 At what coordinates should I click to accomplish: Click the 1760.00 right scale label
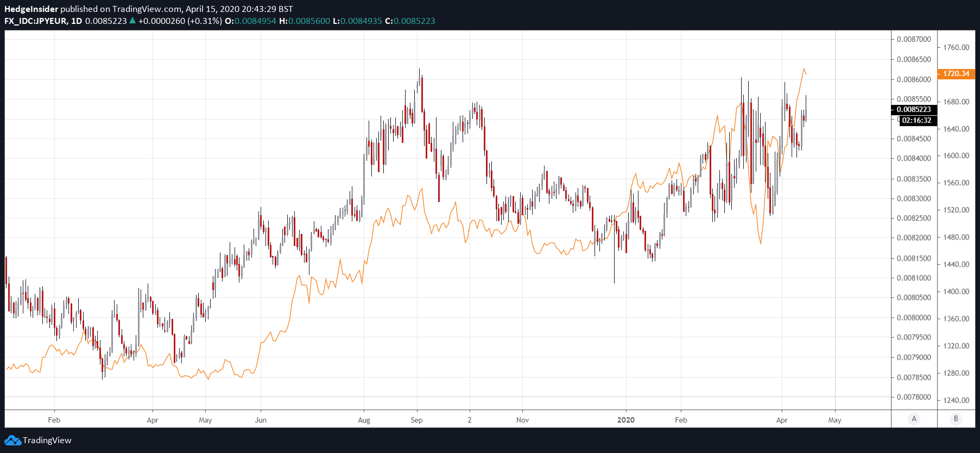point(956,47)
